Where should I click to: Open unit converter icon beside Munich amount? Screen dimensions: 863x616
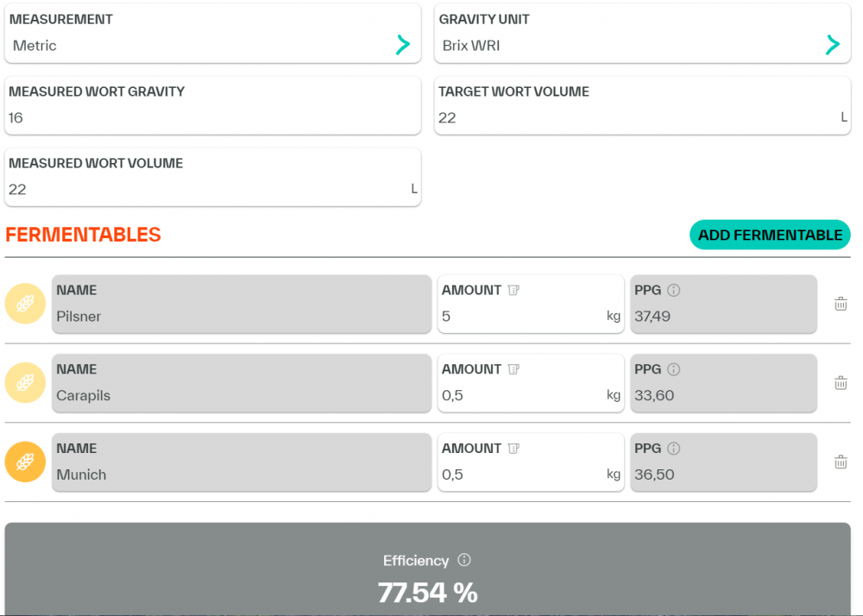[513, 449]
